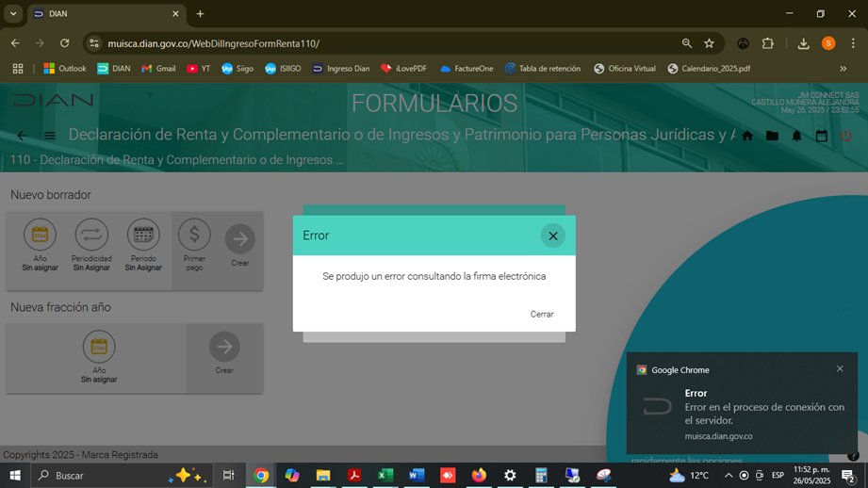Open Adobe Acrobat from taskbar

click(354, 475)
